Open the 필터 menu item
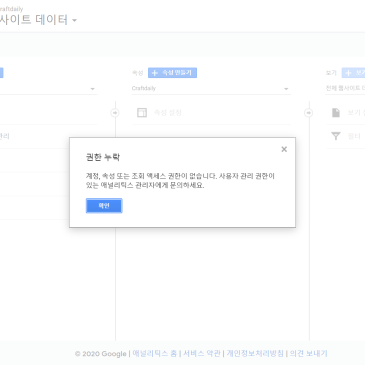Image resolution: width=365 pixels, height=365 pixels. pyautogui.click(x=354, y=136)
